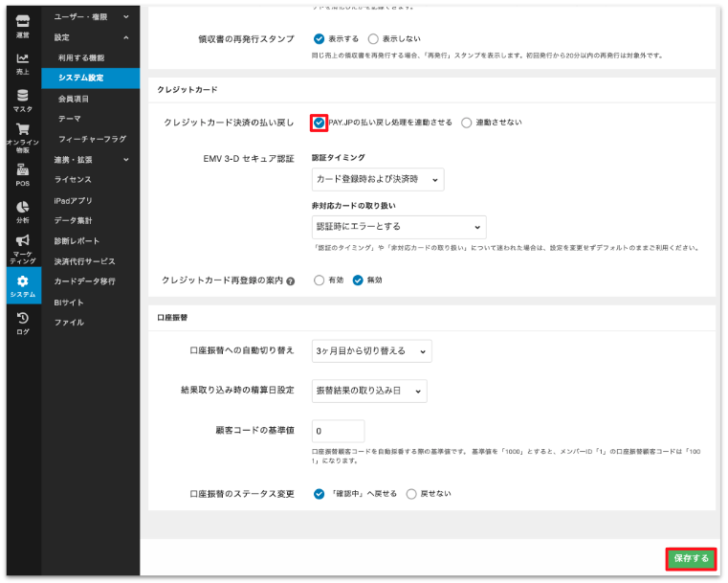
Task: Open the 非対応カードの取り扱い dropdown
Action: [x=399, y=227]
